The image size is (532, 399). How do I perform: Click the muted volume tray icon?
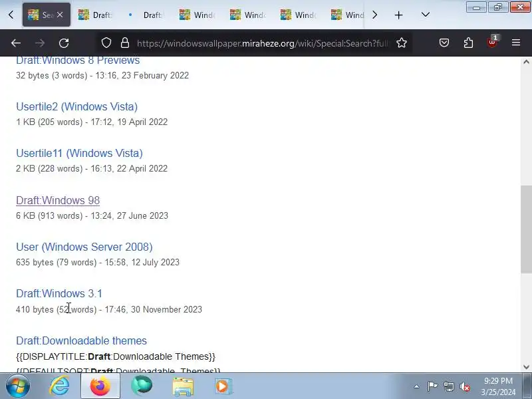pyautogui.click(x=465, y=386)
